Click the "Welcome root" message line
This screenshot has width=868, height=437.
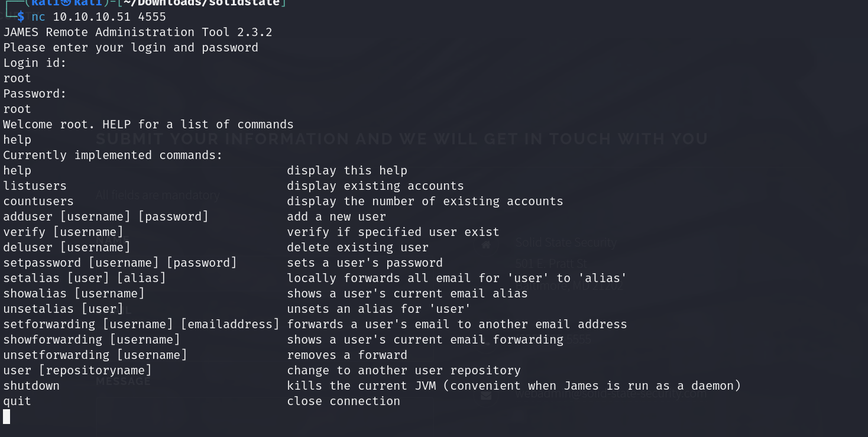coord(148,124)
